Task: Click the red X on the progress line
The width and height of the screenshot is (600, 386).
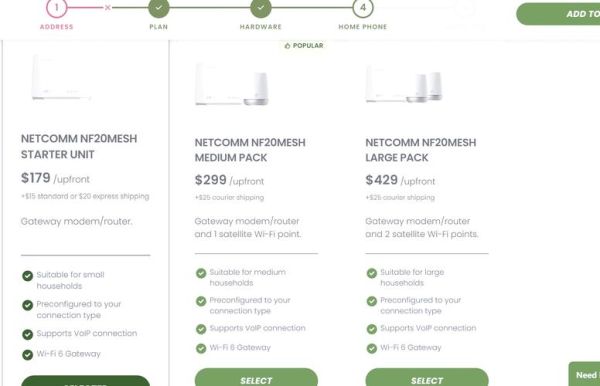Action: (x=108, y=7)
